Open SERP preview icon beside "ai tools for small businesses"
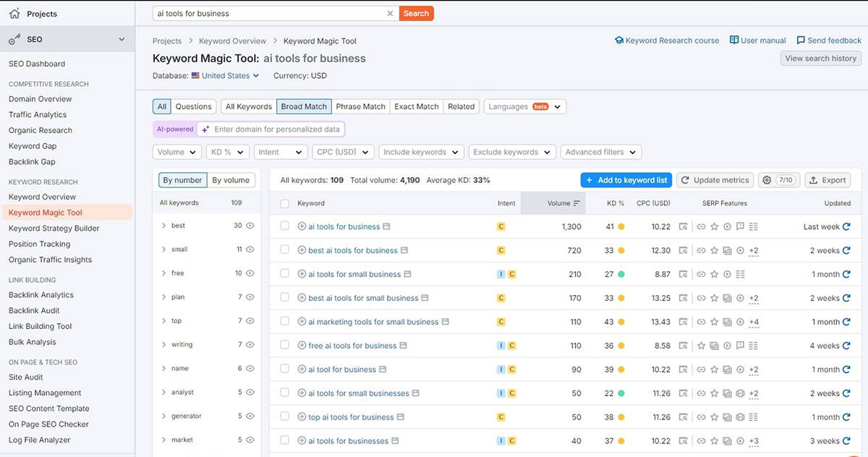The width and height of the screenshot is (868, 457). [416, 393]
